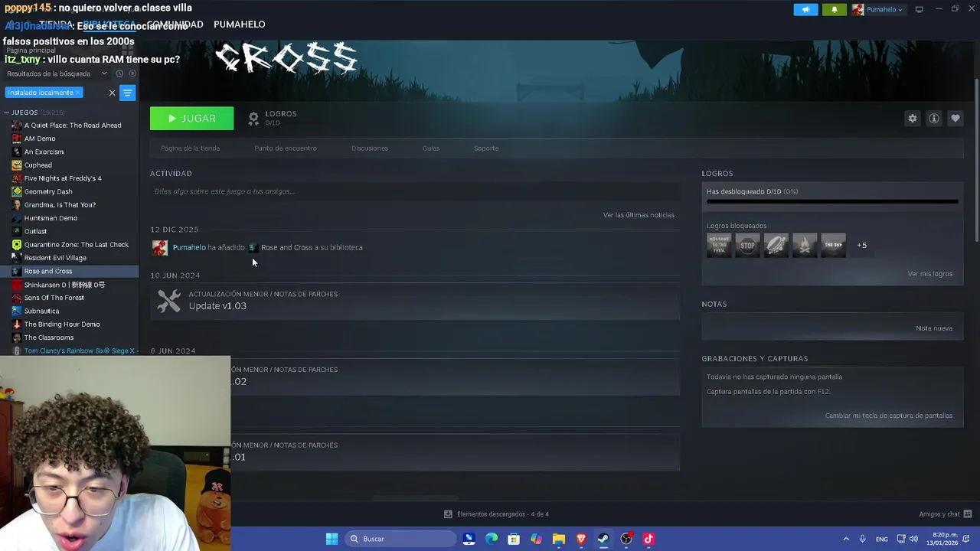The width and height of the screenshot is (980, 551).
Task: Select Subnautica in game list
Action: 41,311
